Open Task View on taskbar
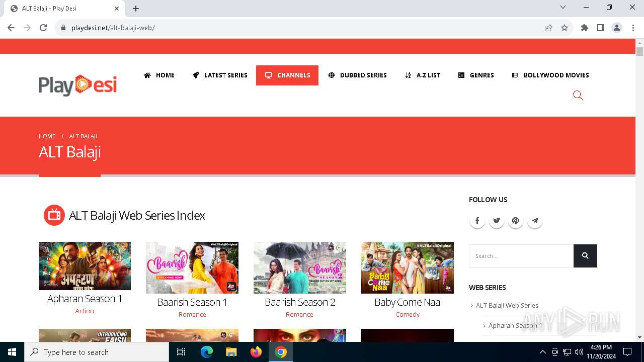Screen dimensions: 644x362 181,352
